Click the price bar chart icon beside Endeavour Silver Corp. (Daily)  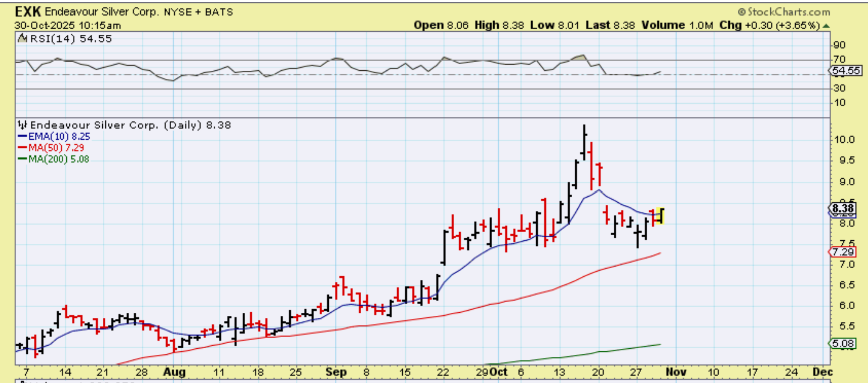point(22,125)
